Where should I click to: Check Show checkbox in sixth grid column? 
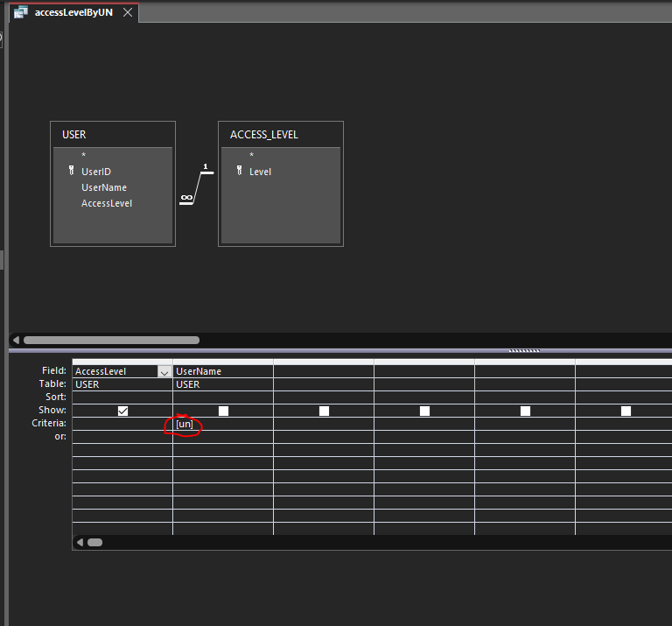pos(626,411)
